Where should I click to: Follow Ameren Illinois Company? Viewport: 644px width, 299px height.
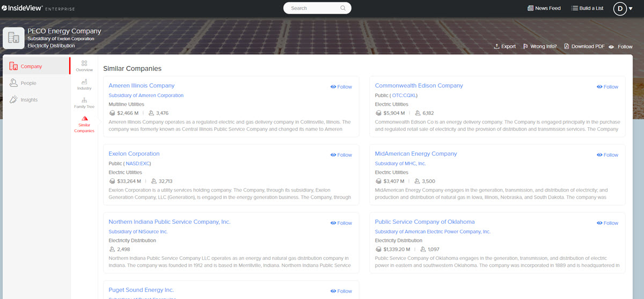(341, 87)
